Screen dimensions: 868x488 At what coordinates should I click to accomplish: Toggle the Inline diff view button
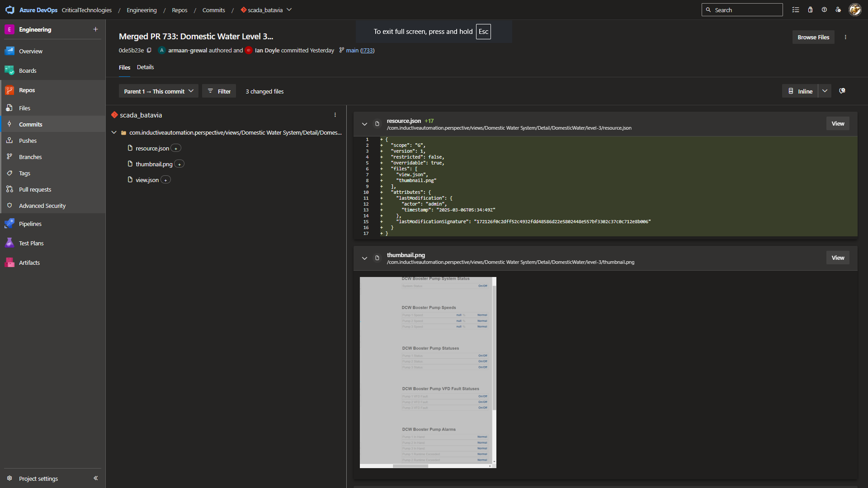pos(800,91)
